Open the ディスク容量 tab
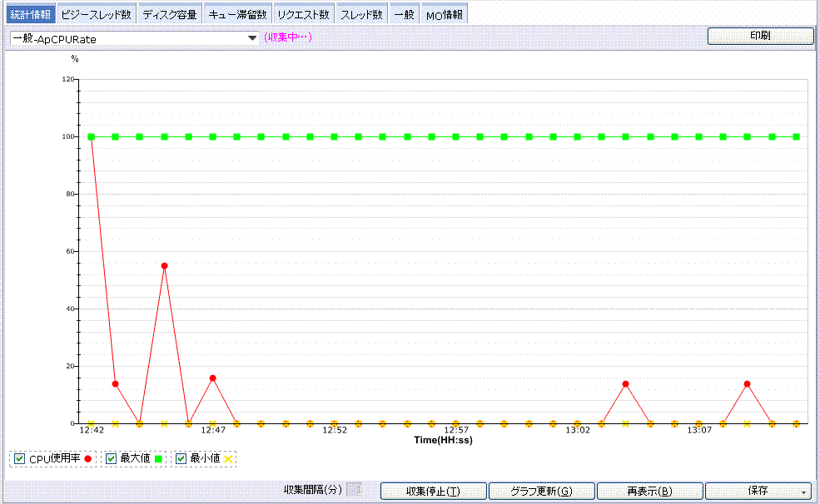 tap(169, 14)
